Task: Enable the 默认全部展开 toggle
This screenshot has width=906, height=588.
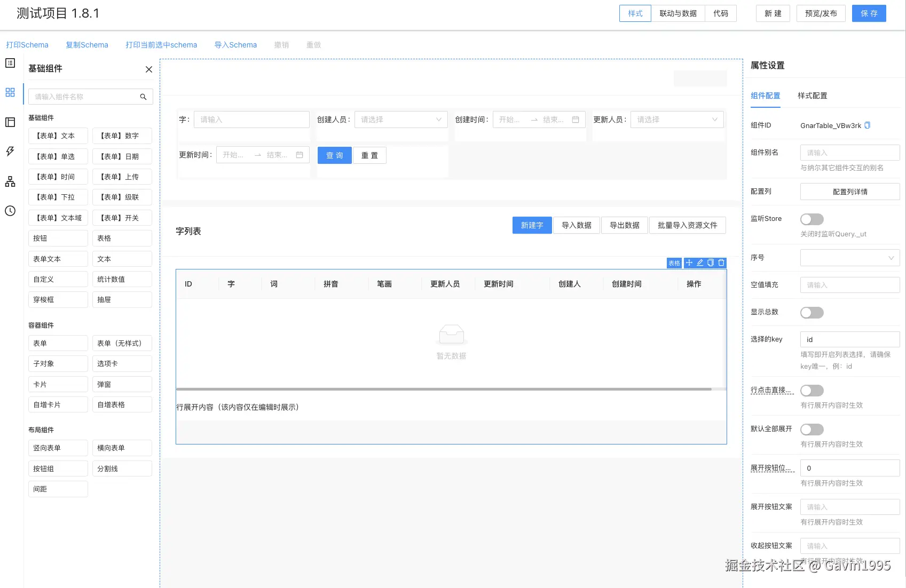Action: click(812, 429)
